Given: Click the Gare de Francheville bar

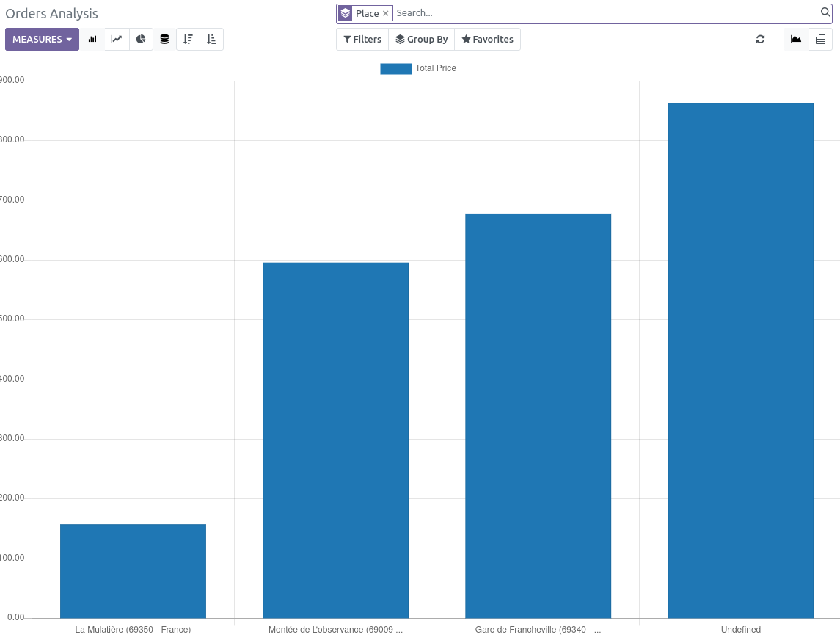Looking at the screenshot, I should pos(538,416).
